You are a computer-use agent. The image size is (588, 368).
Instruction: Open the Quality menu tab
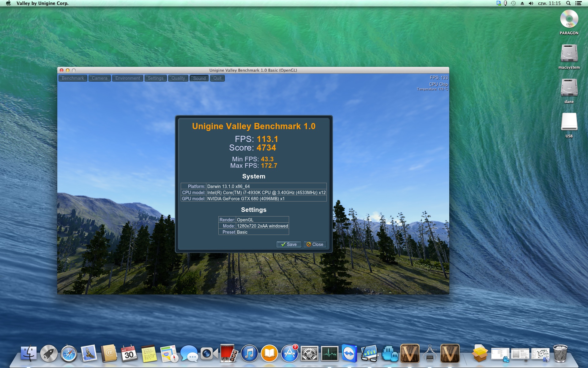178,78
